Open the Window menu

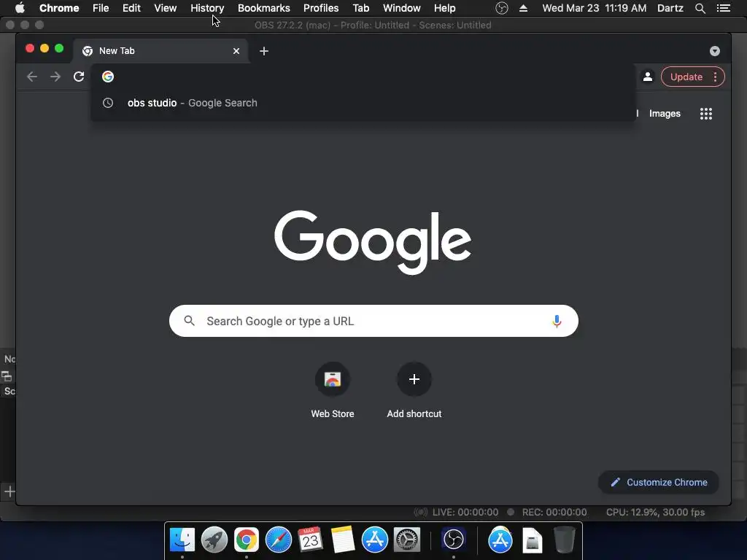pos(402,8)
